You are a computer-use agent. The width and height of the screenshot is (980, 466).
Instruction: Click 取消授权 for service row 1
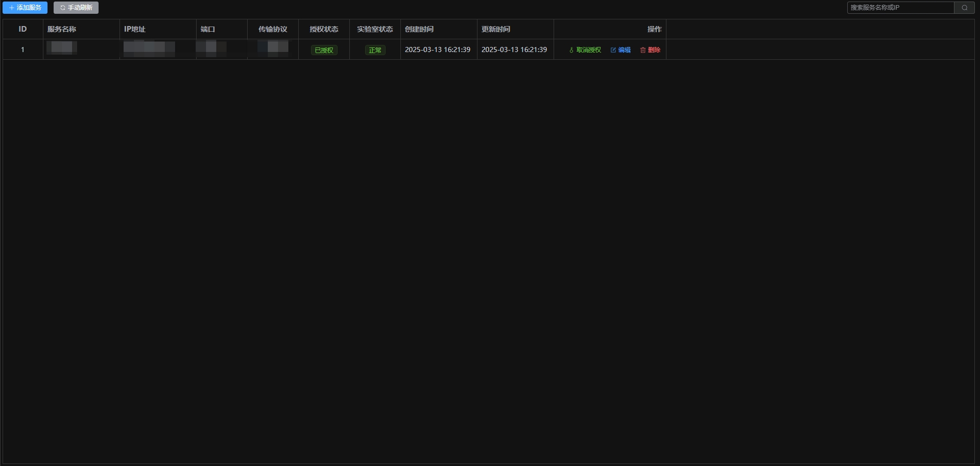pos(585,50)
